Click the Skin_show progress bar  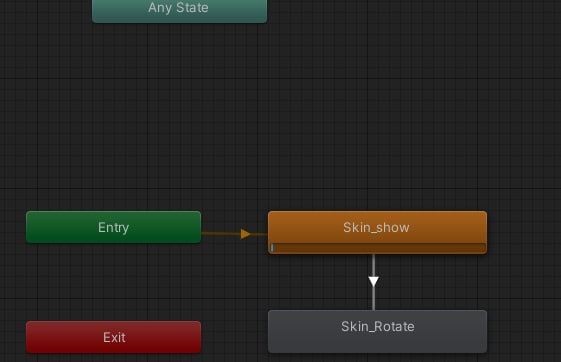coord(377,248)
